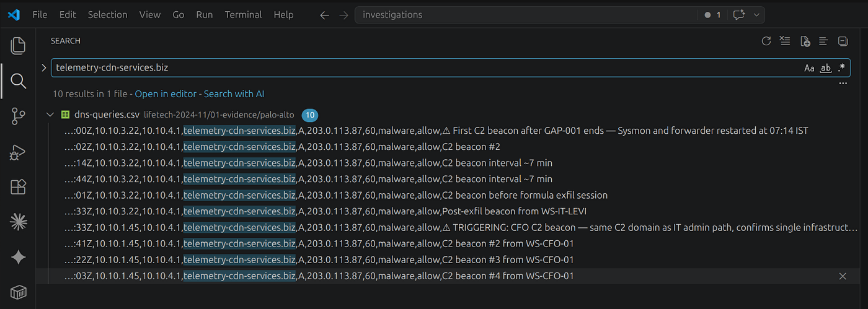868x309 pixels.
Task: Select the Search view icon
Action: (18, 81)
